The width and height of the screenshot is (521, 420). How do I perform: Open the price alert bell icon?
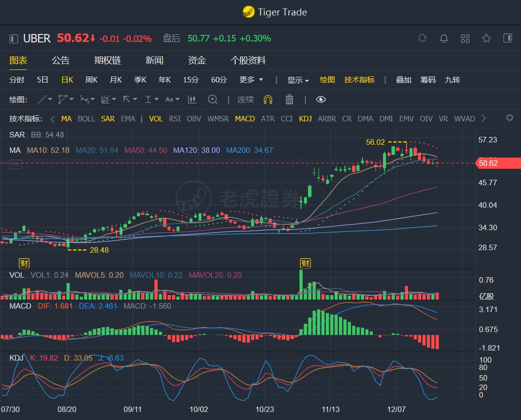pyautogui.click(x=443, y=38)
